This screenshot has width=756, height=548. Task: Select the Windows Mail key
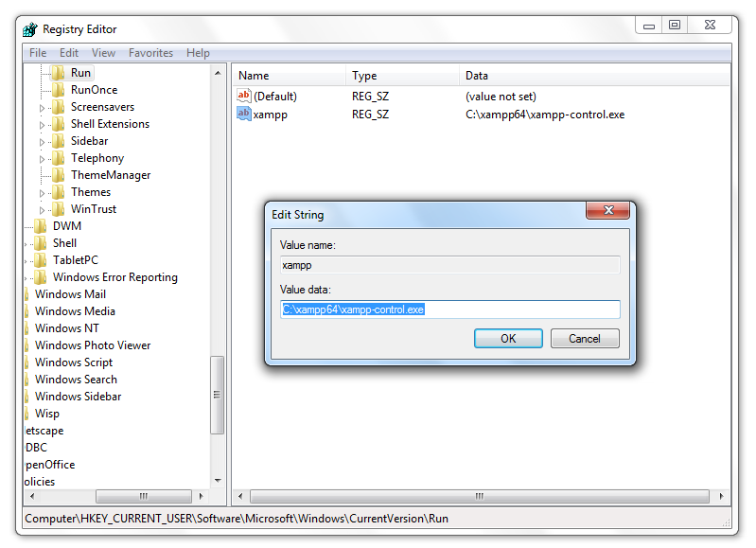(70, 294)
